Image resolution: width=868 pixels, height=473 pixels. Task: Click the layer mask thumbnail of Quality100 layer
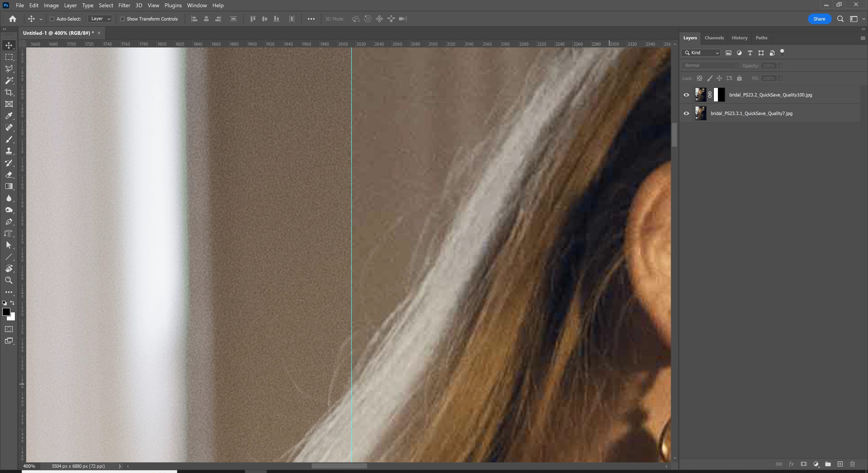coord(719,95)
